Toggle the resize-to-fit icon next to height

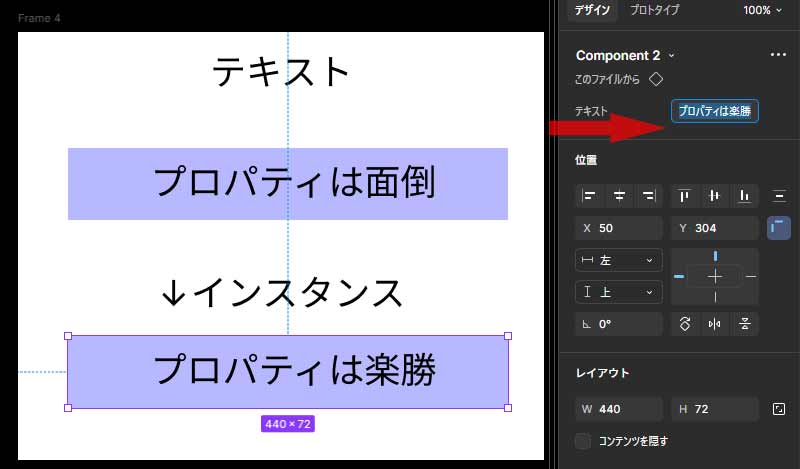point(779,409)
